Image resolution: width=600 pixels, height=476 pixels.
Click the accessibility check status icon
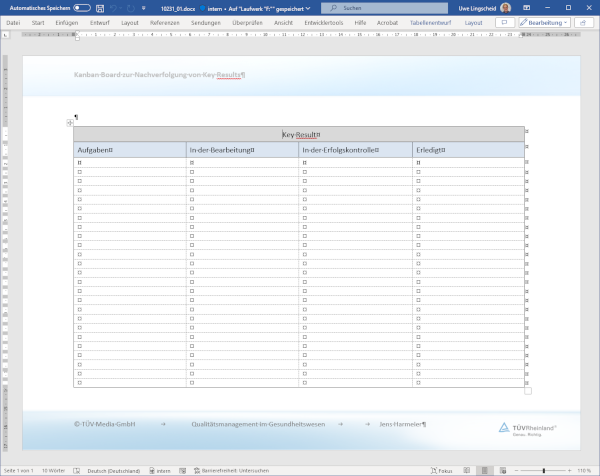tap(196, 470)
